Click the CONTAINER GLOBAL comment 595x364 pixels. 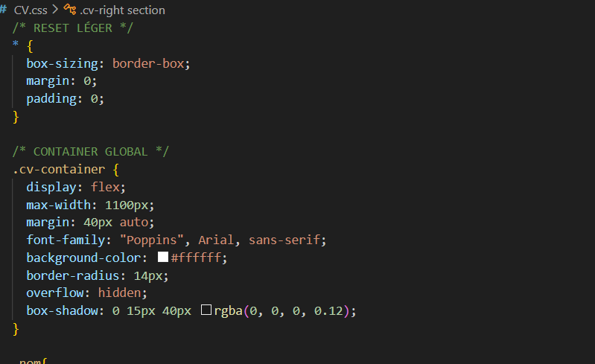90,151
